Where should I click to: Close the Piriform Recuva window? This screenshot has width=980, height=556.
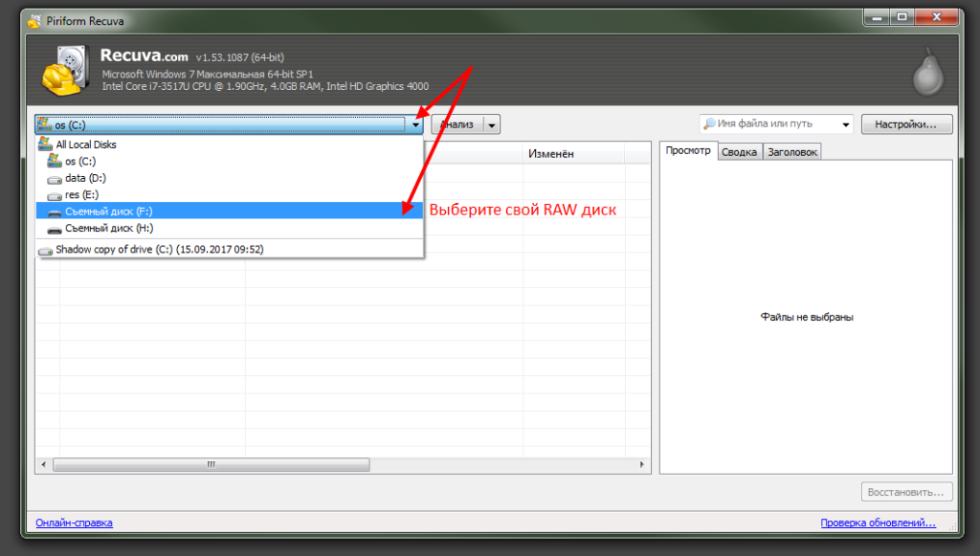click(936, 17)
